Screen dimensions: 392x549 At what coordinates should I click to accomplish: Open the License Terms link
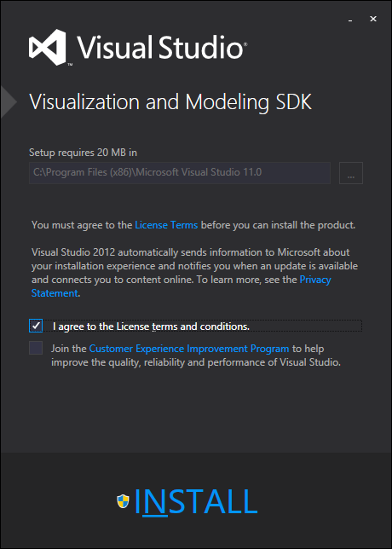(x=166, y=225)
